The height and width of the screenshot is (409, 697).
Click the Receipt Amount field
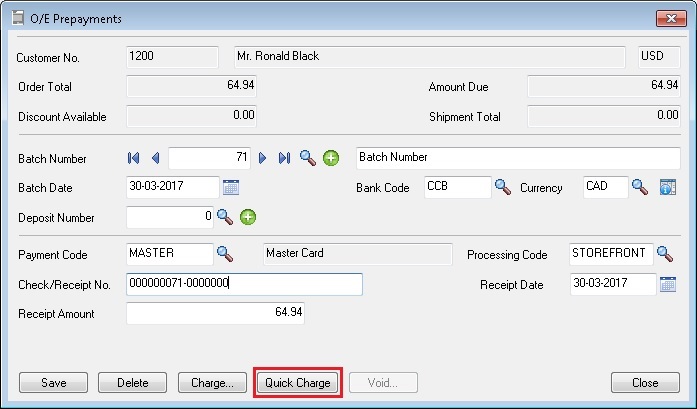click(216, 313)
